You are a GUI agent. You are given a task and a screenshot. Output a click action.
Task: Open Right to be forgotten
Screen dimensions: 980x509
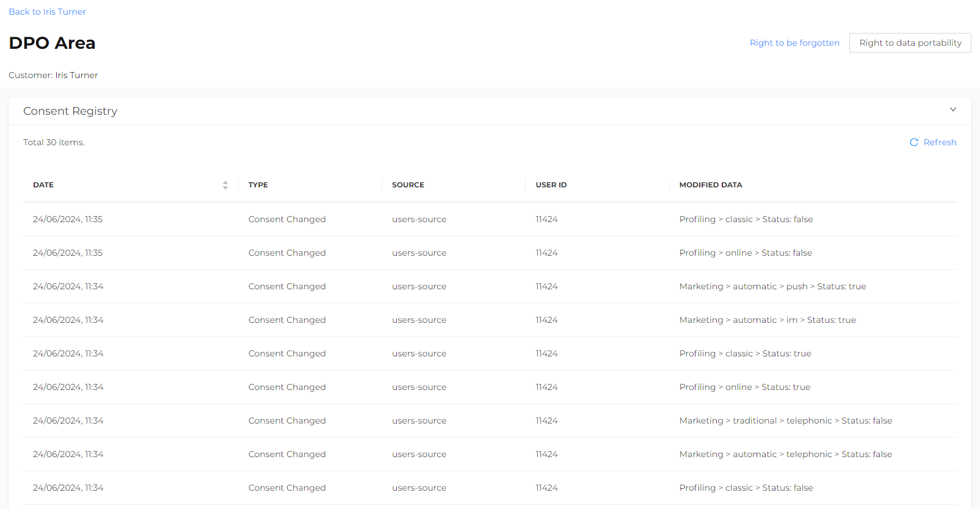(794, 43)
